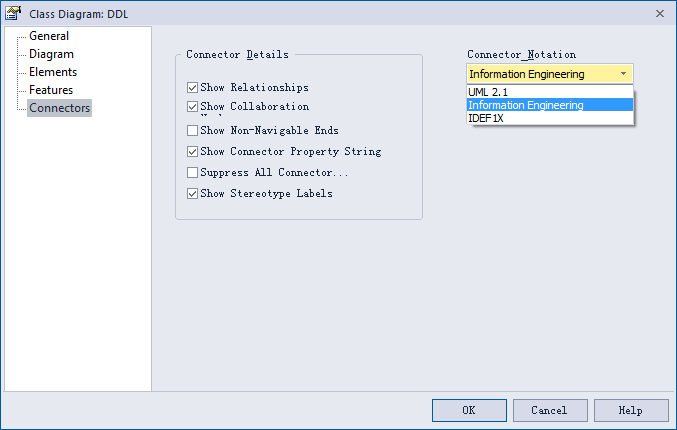Click the Cancel button
This screenshot has width=677, height=430.
pyautogui.click(x=550, y=410)
